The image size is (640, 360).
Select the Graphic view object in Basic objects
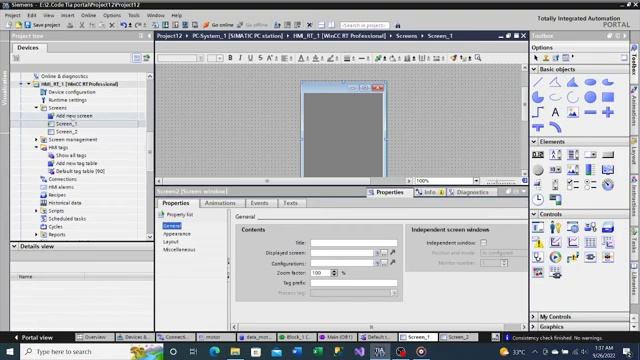573,112
